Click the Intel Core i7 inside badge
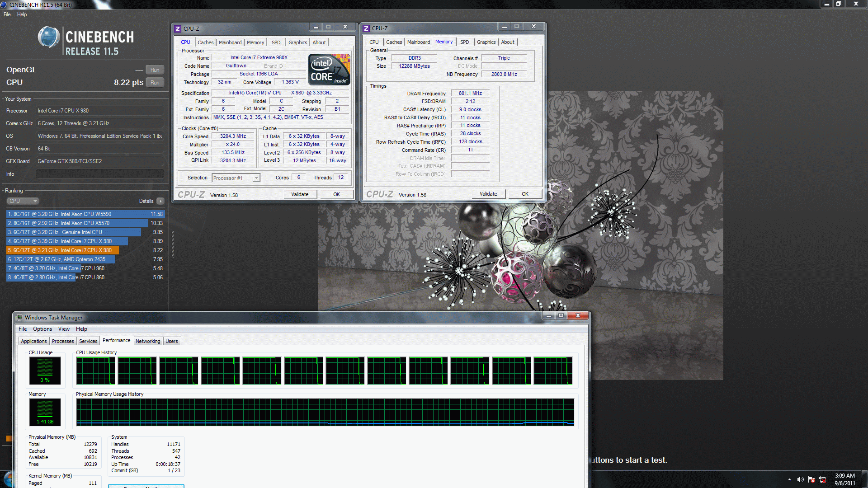This screenshot has width=868, height=488. [x=329, y=69]
